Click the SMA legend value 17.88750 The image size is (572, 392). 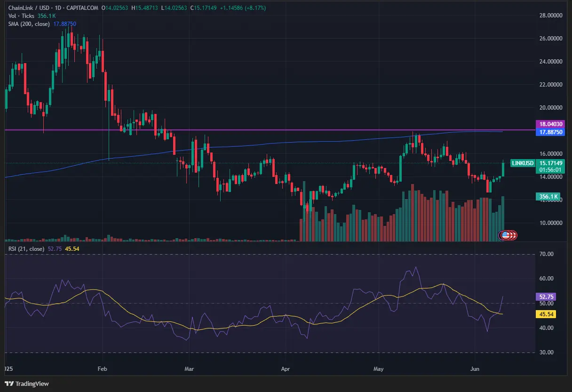(65, 24)
